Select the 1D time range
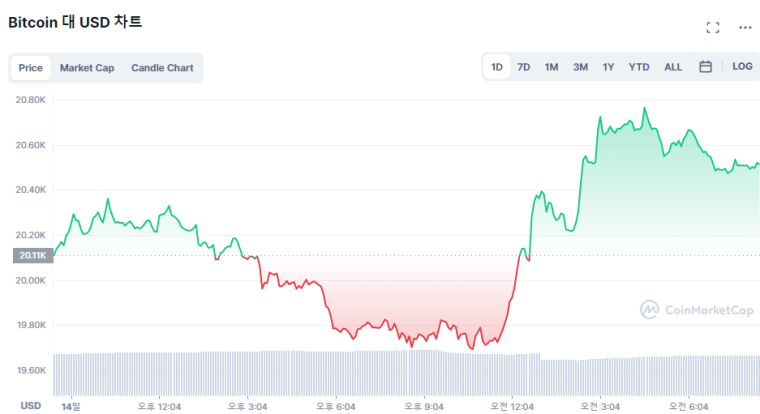The width and height of the screenshot is (760, 414). pos(497,67)
